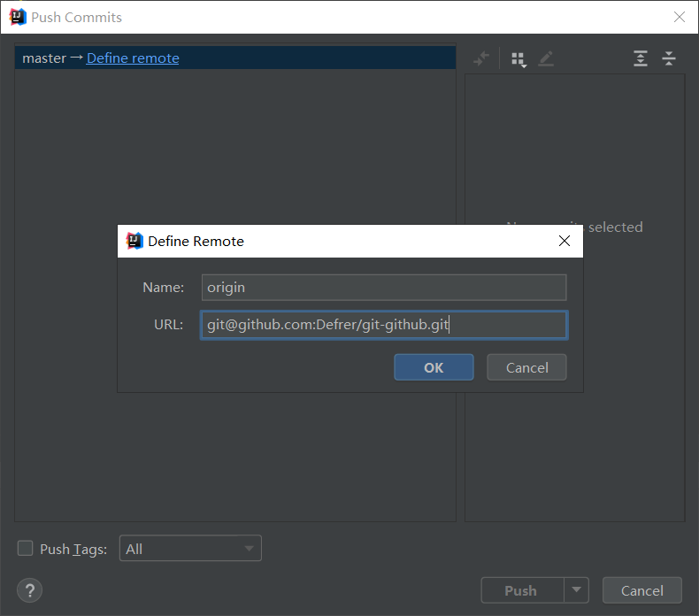Click the Group By icon in toolbar
Viewport: 699px width, 616px height.
pos(518,59)
